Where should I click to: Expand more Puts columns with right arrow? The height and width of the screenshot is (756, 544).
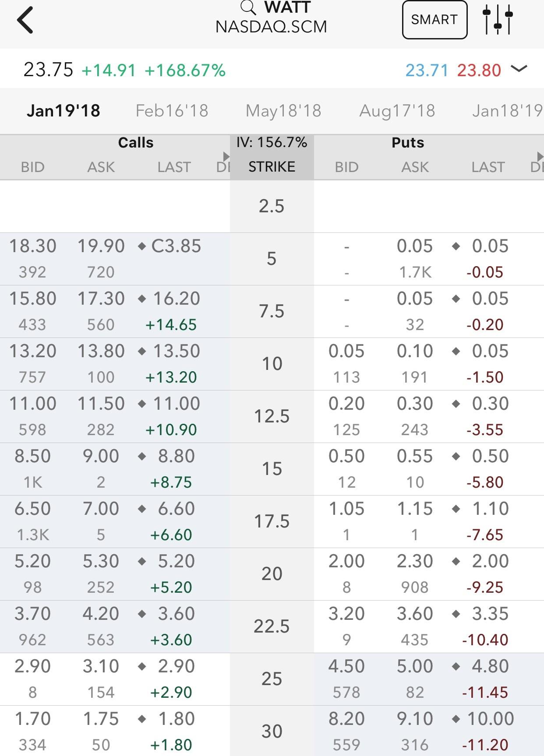(x=540, y=156)
